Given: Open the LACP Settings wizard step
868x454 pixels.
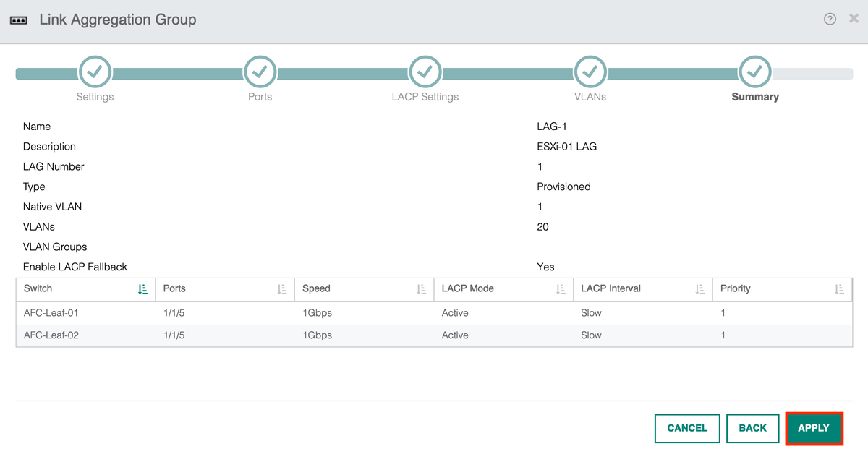Looking at the screenshot, I should (x=425, y=97).
